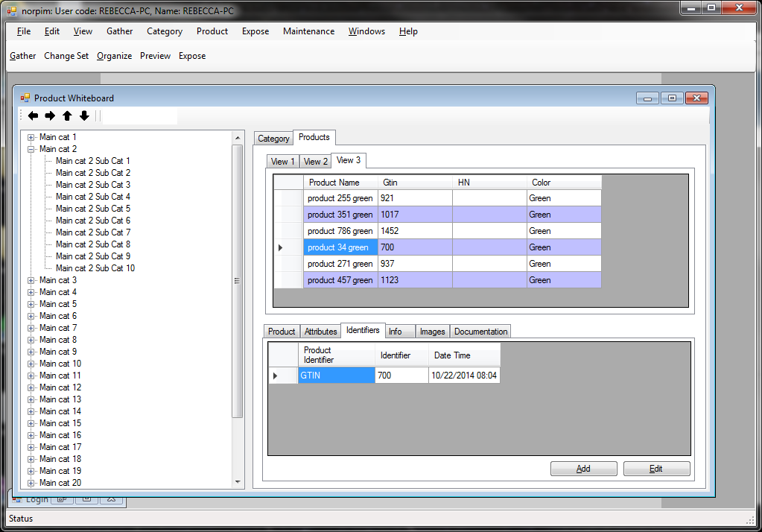This screenshot has width=762, height=532.
Task: Open the File menu
Action: [x=24, y=31]
